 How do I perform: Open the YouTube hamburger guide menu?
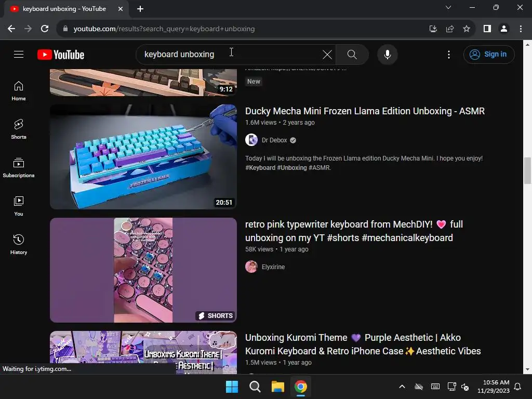point(19,54)
